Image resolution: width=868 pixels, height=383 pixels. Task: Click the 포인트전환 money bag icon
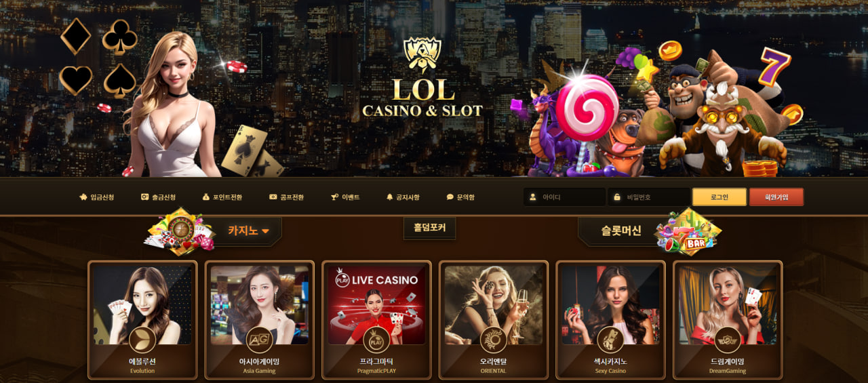click(x=206, y=197)
